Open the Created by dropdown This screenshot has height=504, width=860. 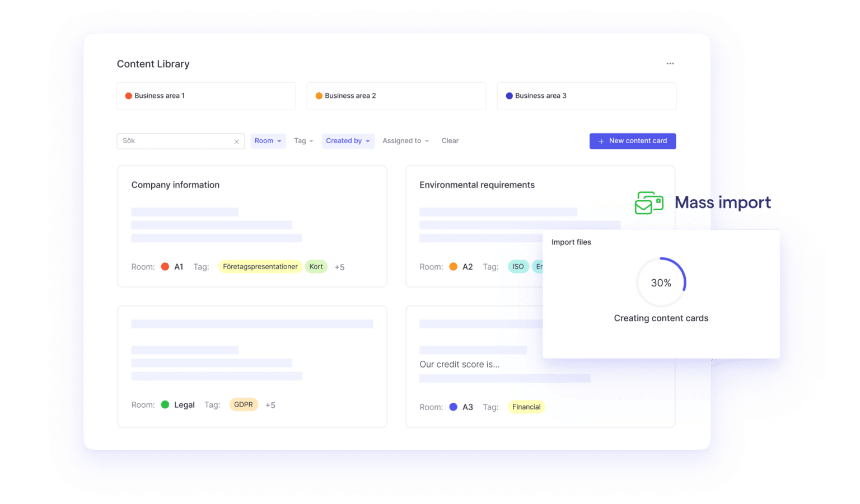coord(348,141)
